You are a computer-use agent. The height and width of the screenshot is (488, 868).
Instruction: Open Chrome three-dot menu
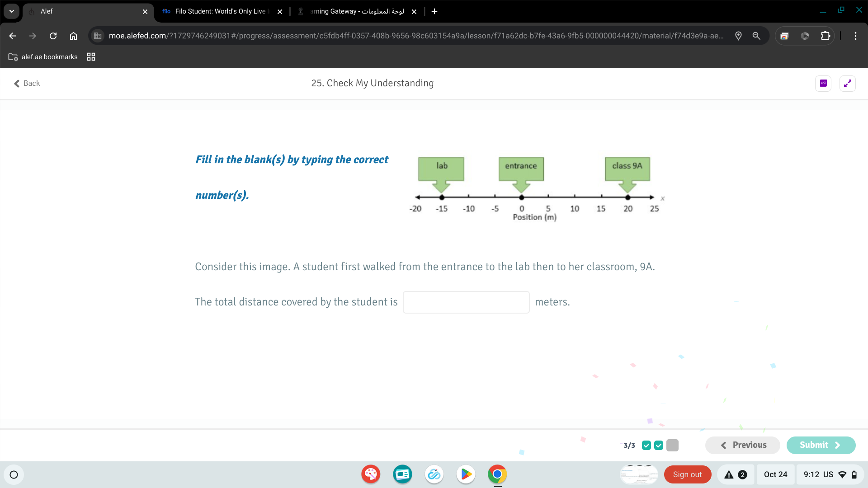point(855,36)
